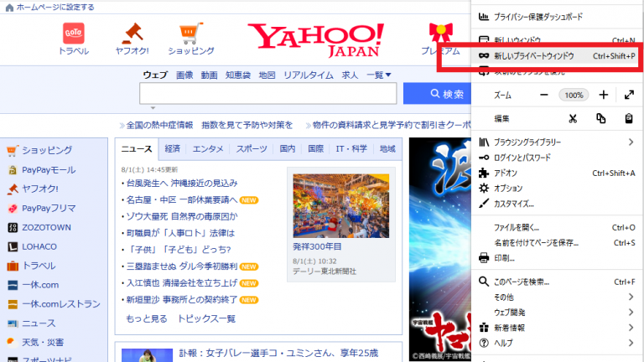The height and width of the screenshot is (362, 644).
Task: Zoom in with the plus button
Action: [x=604, y=96]
